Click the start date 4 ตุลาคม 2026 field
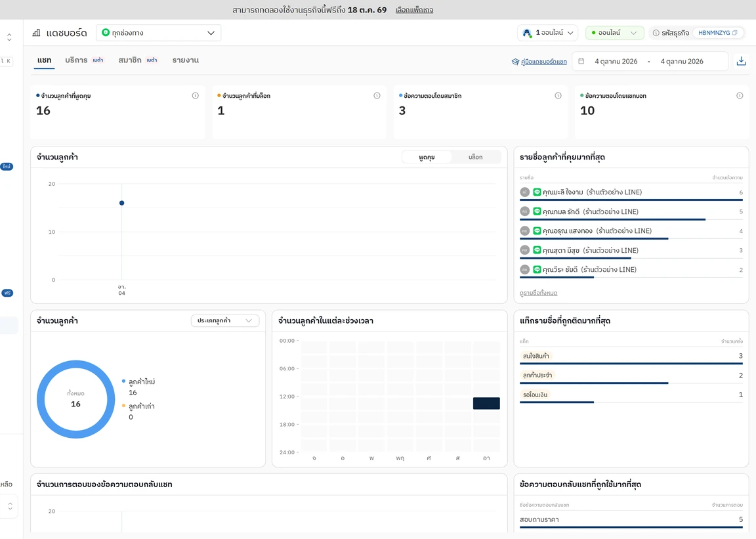This screenshot has width=756, height=539. point(616,61)
